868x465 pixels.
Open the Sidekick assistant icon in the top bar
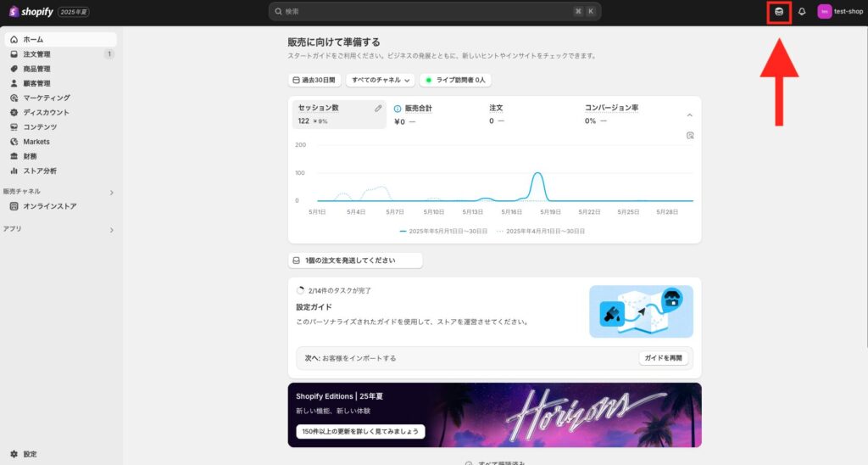pos(779,12)
